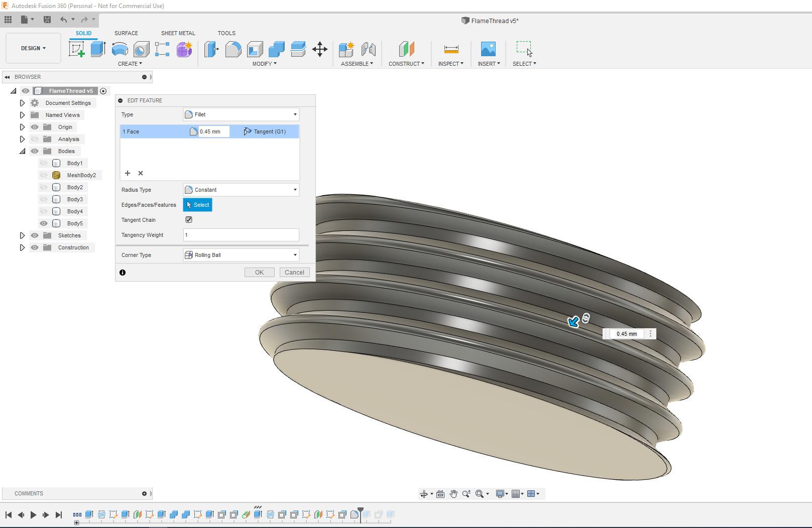
Task: Open the dialog info icon
Action: [x=123, y=273]
